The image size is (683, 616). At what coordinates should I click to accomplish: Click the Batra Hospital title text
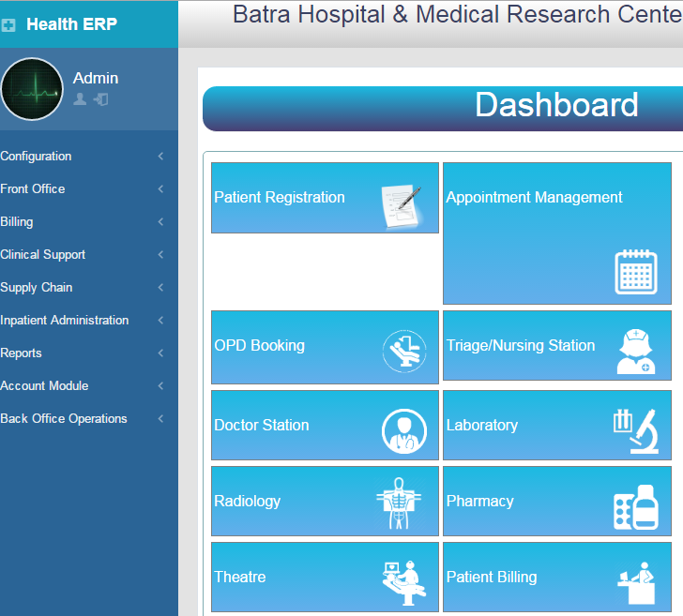[458, 14]
